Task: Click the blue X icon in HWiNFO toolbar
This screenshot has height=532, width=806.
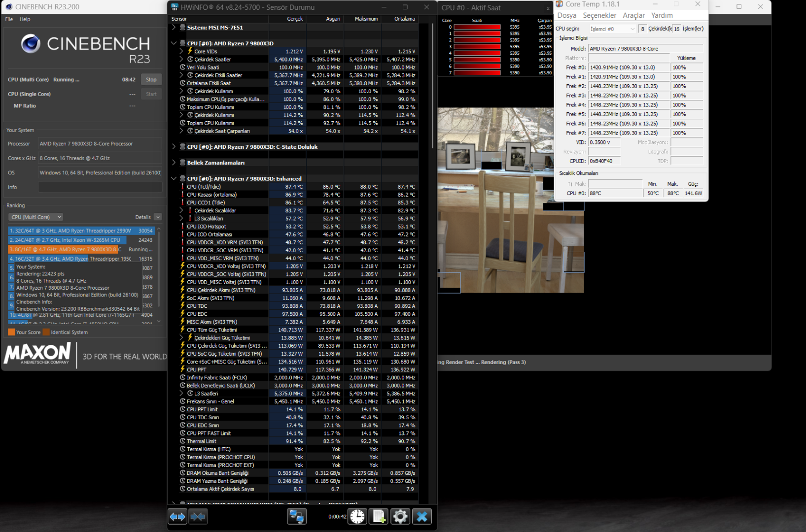Action: [x=422, y=516]
